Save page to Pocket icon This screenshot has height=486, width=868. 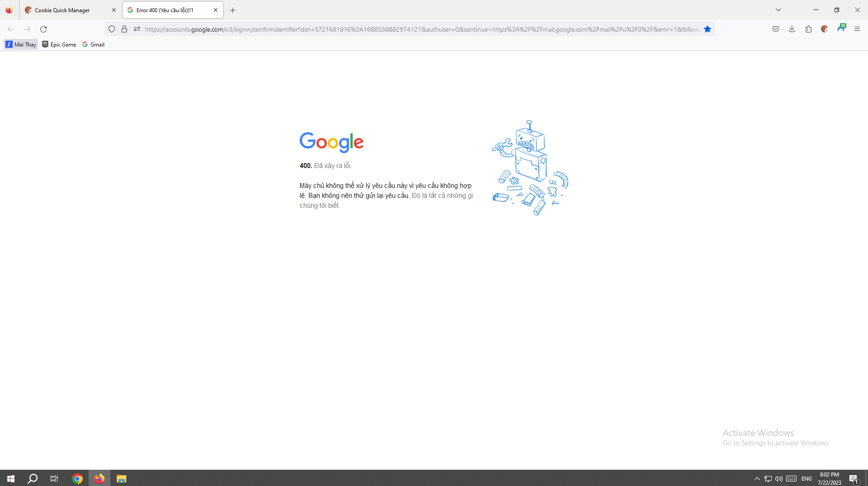pos(776,29)
